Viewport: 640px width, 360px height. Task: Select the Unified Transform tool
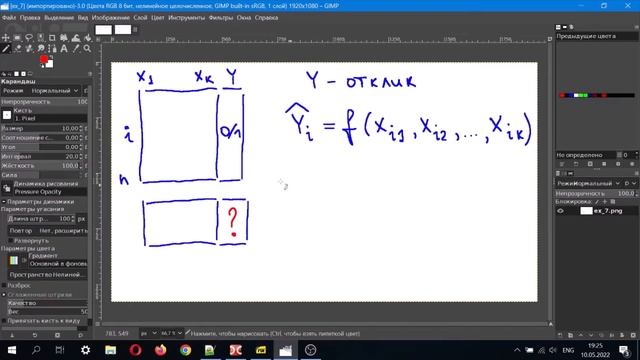pyautogui.click(x=64, y=38)
